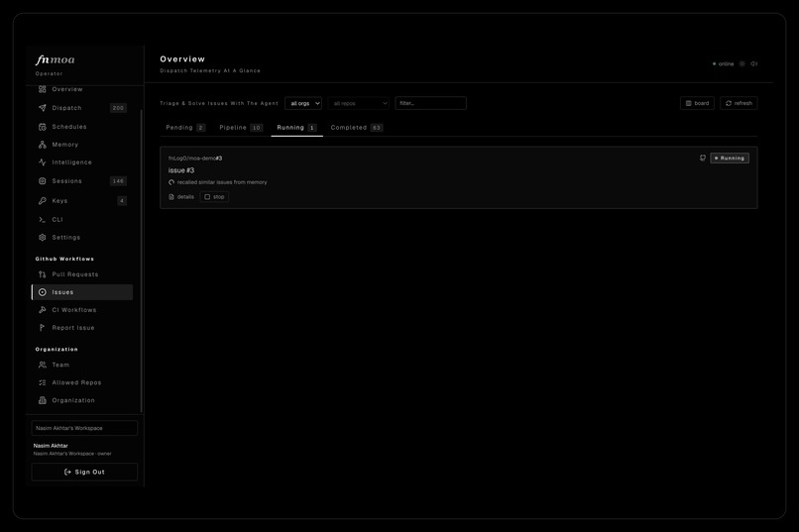
Task: Click the sidebar vertical scrollbar
Action: (141, 260)
